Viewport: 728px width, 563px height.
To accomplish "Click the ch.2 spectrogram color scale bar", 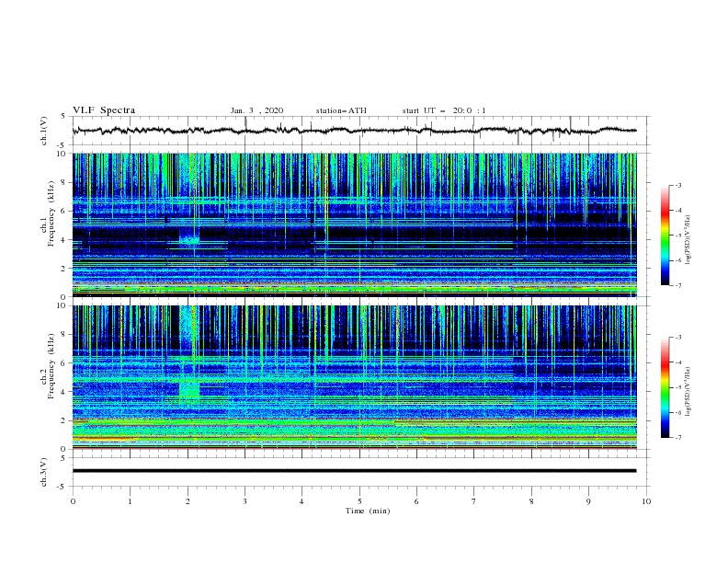I will click(x=665, y=387).
